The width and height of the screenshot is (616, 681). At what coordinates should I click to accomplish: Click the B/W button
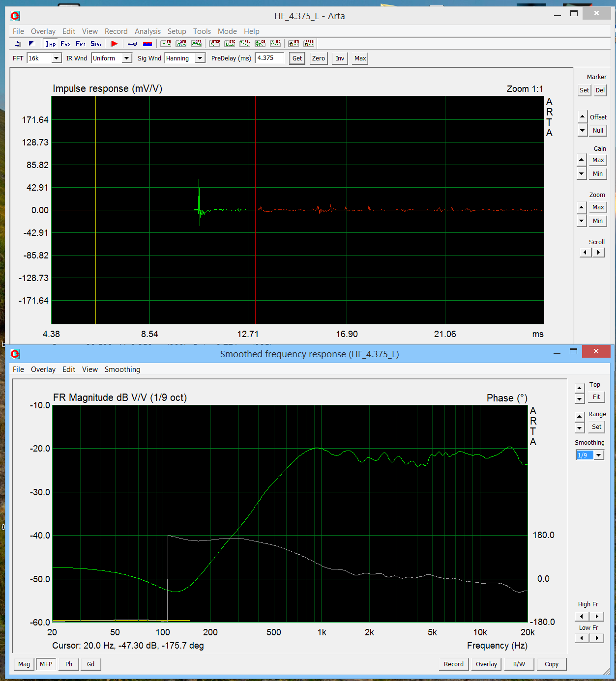[519, 664]
